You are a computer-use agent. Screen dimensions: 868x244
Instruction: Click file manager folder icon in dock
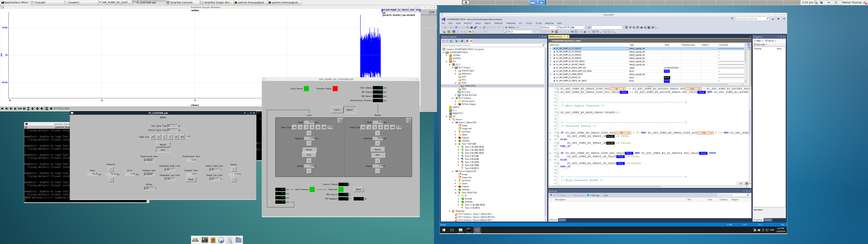click(x=239, y=240)
